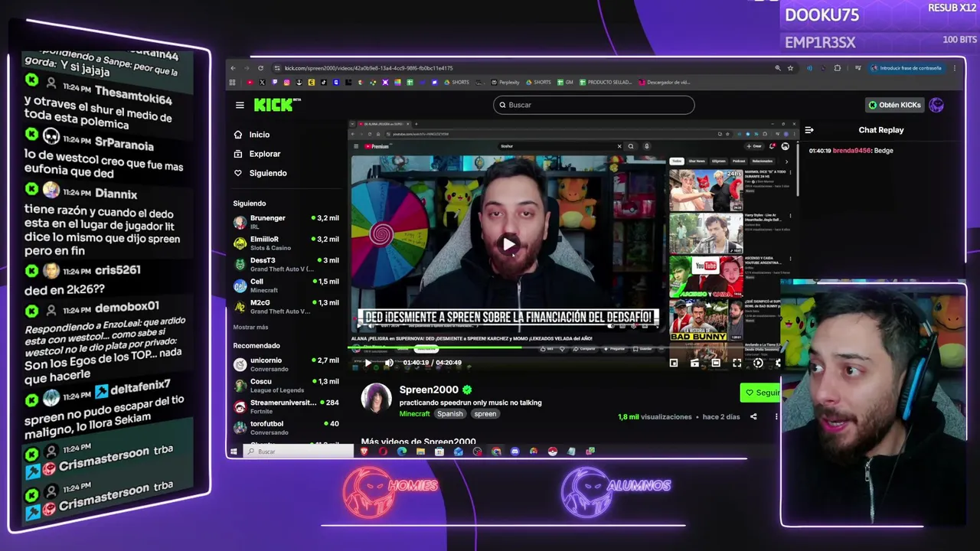Open Cell's Minecraft channel in the sidebar
The width and height of the screenshot is (980, 551).
(286, 285)
